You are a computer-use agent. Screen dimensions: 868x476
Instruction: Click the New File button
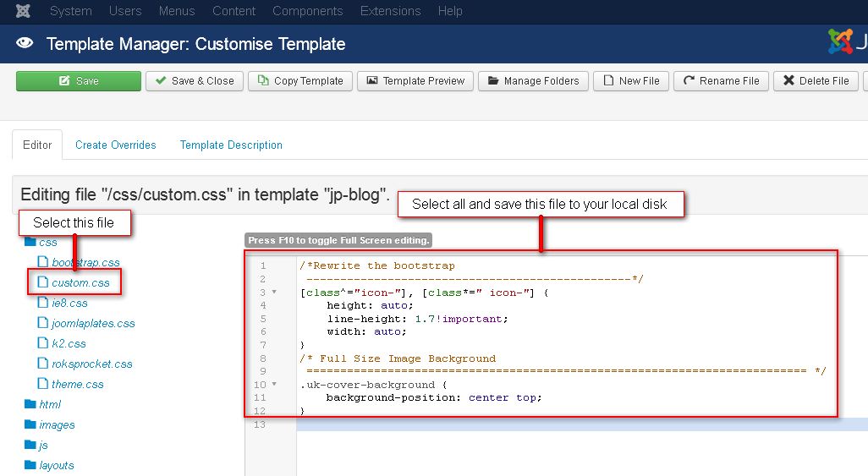point(631,81)
